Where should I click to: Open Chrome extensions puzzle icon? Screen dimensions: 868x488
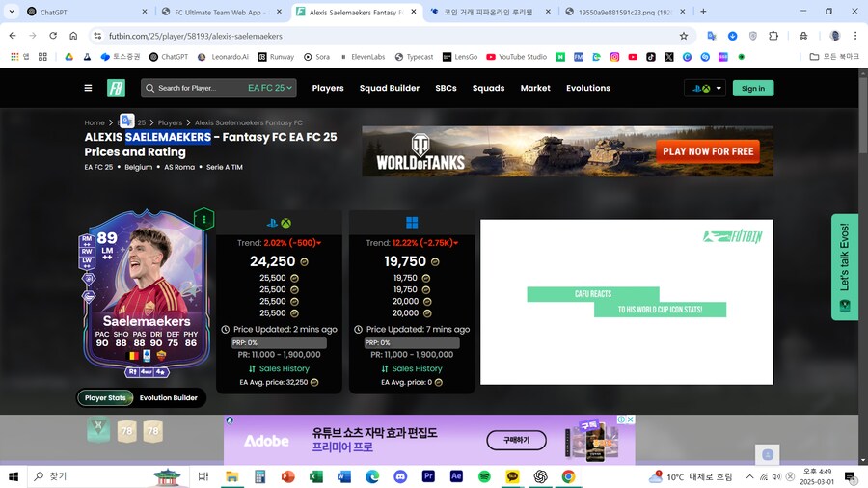point(773,36)
